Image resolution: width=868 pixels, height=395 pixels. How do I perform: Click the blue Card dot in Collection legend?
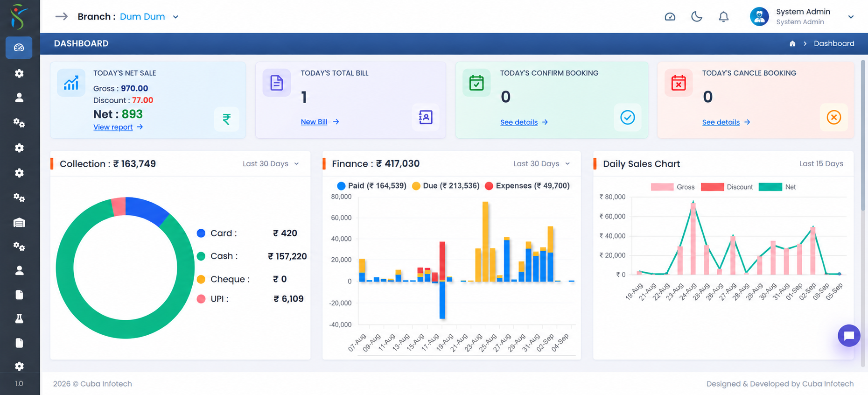201,233
